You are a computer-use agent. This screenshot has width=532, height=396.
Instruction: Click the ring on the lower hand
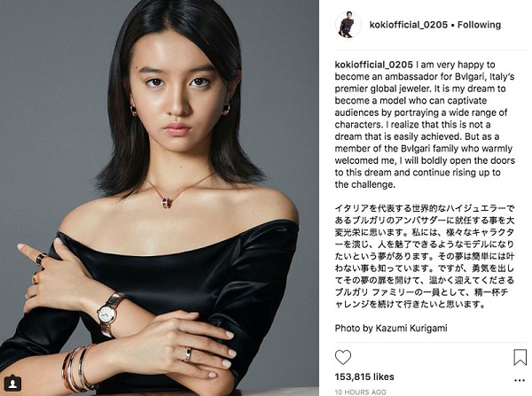tap(188, 354)
